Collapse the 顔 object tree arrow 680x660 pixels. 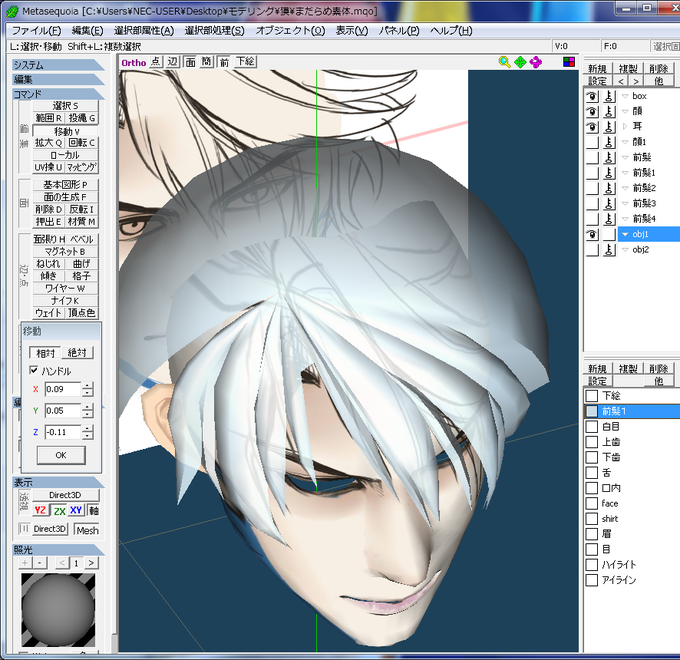tap(625, 111)
